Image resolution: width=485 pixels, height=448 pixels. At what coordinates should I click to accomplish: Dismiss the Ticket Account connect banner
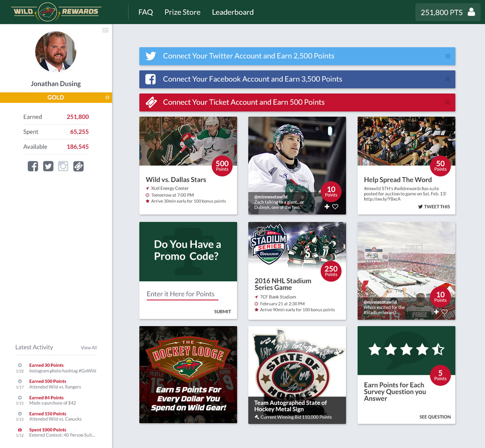448,102
